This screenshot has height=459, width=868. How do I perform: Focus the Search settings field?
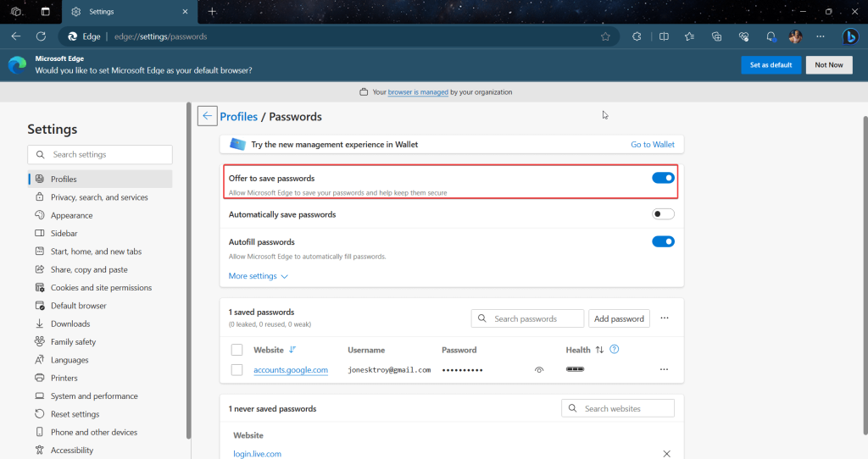(100, 154)
